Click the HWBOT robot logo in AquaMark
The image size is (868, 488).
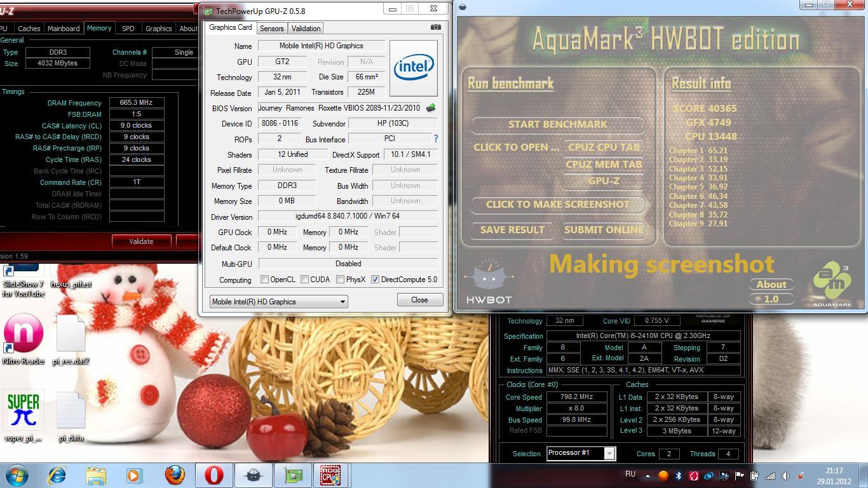coord(489,281)
